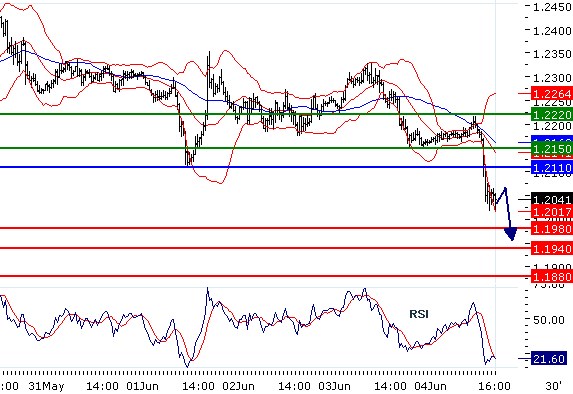Click the red support line at 1.1940
Screen dimensions: 573x394
265,248
